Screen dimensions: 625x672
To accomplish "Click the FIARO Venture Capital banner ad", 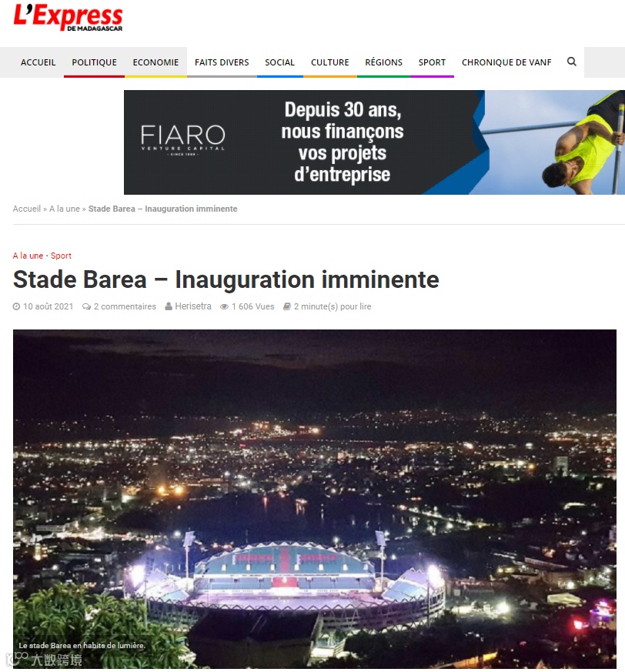I will point(374,142).
